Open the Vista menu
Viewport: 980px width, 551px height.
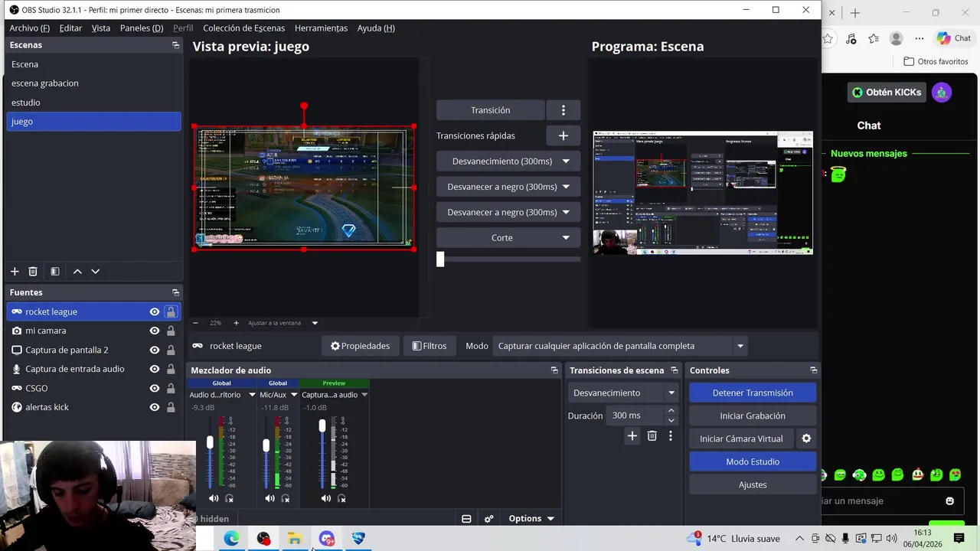click(x=101, y=28)
